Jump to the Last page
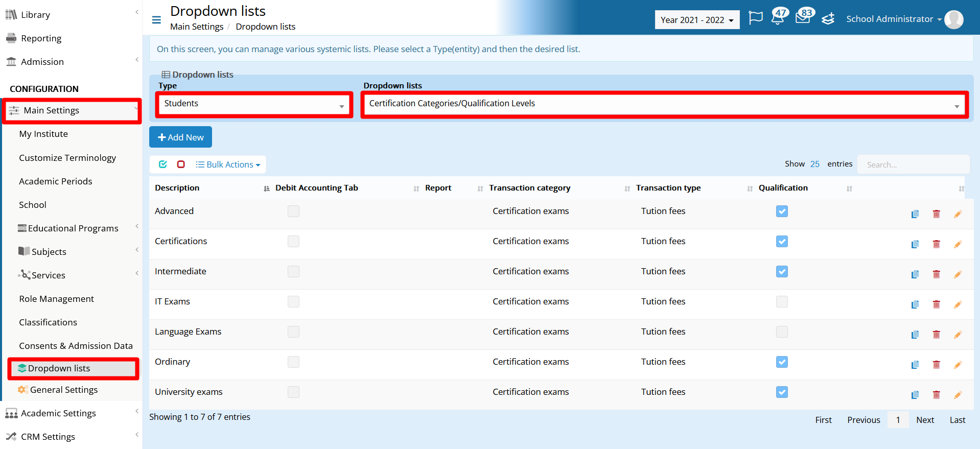The image size is (980, 449). [958, 420]
